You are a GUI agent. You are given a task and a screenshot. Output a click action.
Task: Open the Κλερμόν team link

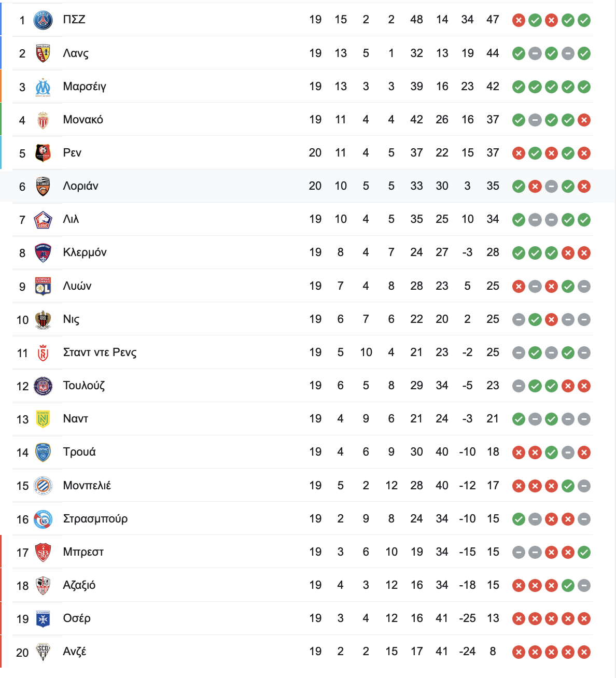point(85,252)
